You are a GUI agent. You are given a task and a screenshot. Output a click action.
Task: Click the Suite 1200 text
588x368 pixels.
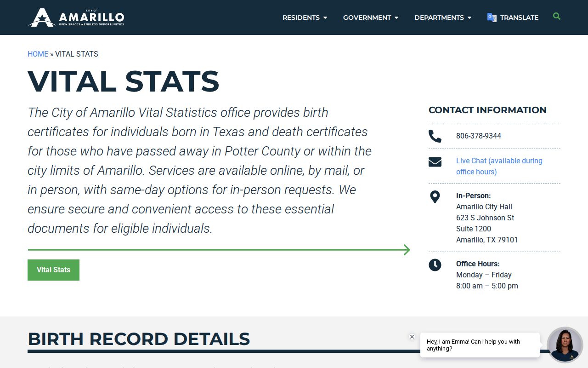[474, 229]
